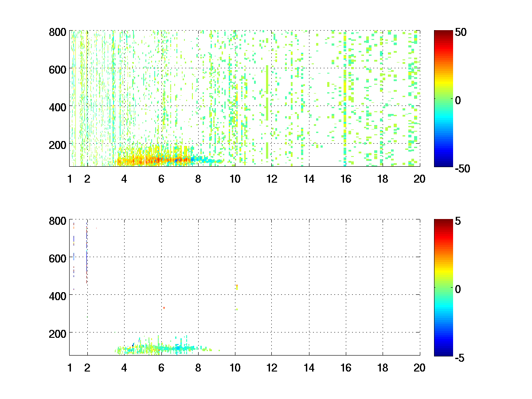
Task: Click x-axis tick '12' under top plot
Action: click(x=272, y=179)
